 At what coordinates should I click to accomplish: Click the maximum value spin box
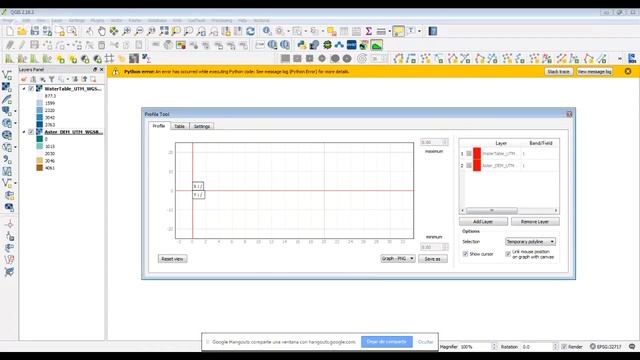[x=434, y=142]
